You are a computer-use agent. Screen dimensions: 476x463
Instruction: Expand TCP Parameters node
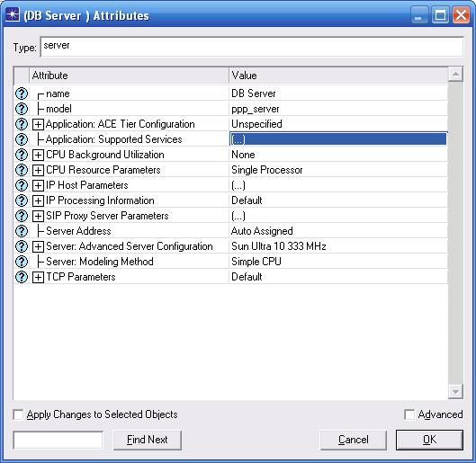point(38,277)
